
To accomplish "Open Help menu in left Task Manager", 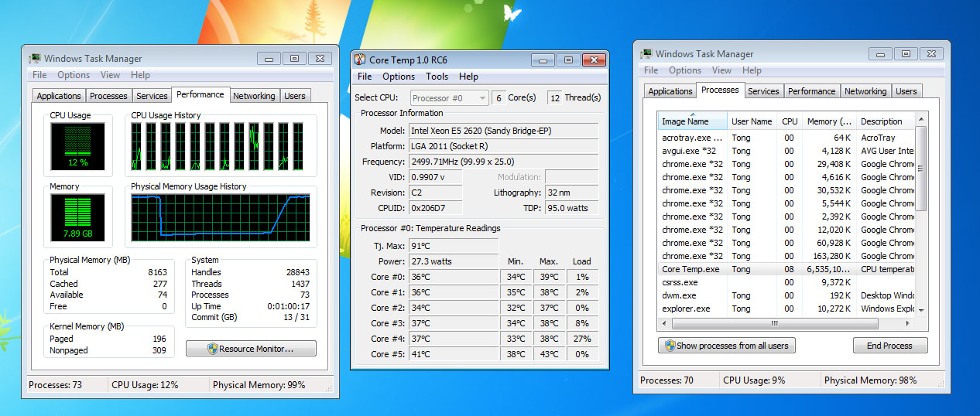I will point(140,75).
